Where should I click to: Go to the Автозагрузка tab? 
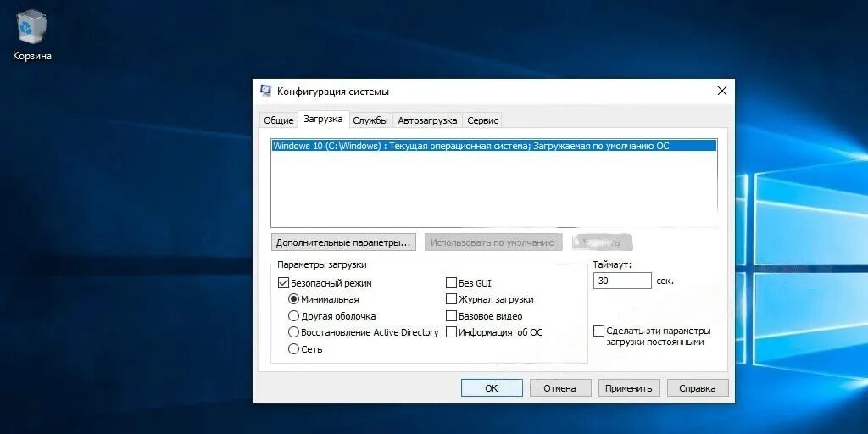click(427, 120)
